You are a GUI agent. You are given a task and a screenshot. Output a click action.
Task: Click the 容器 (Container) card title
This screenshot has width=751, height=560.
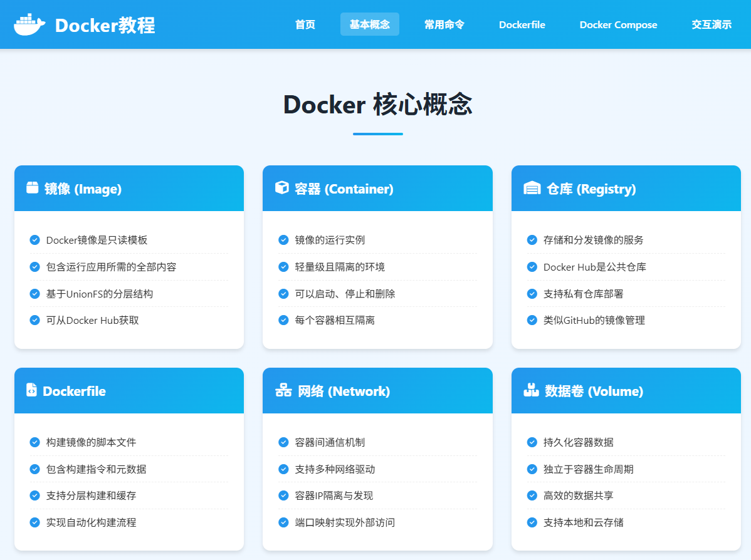click(x=344, y=189)
